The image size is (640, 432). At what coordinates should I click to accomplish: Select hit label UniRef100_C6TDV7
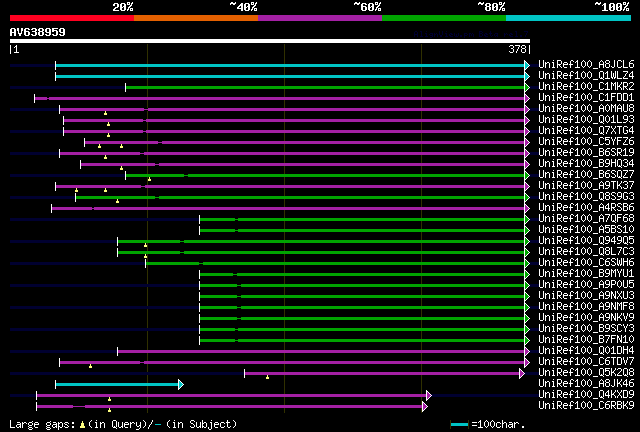point(586,361)
